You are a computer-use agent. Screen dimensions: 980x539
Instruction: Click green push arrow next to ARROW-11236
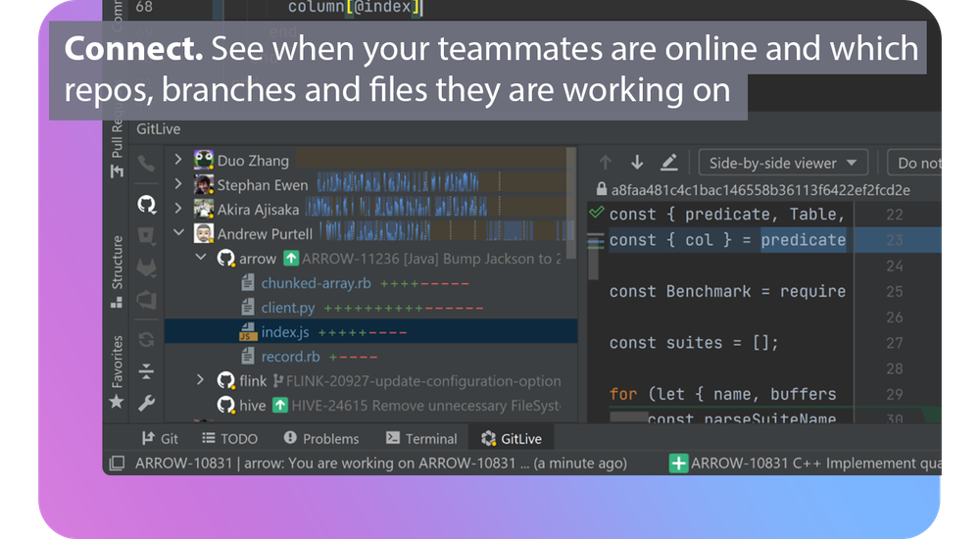coord(291,258)
